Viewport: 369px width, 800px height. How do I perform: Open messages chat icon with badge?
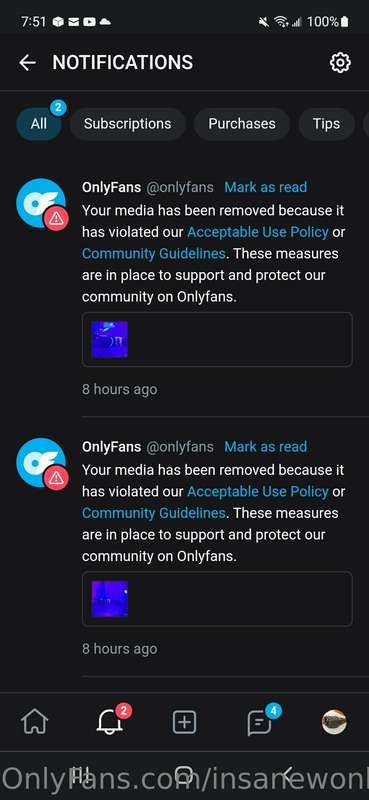click(x=259, y=722)
